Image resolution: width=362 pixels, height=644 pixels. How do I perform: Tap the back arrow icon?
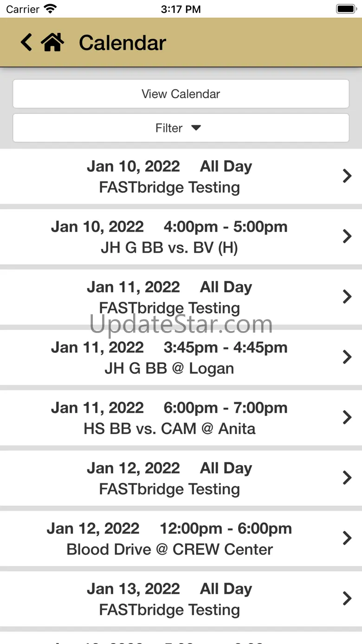coord(26,42)
